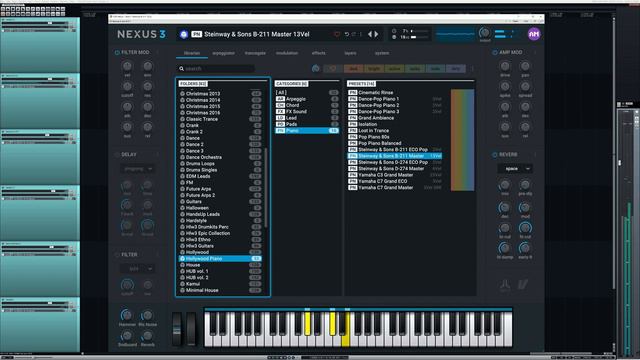Toggle Filter section power button

pyautogui.click(x=117, y=255)
